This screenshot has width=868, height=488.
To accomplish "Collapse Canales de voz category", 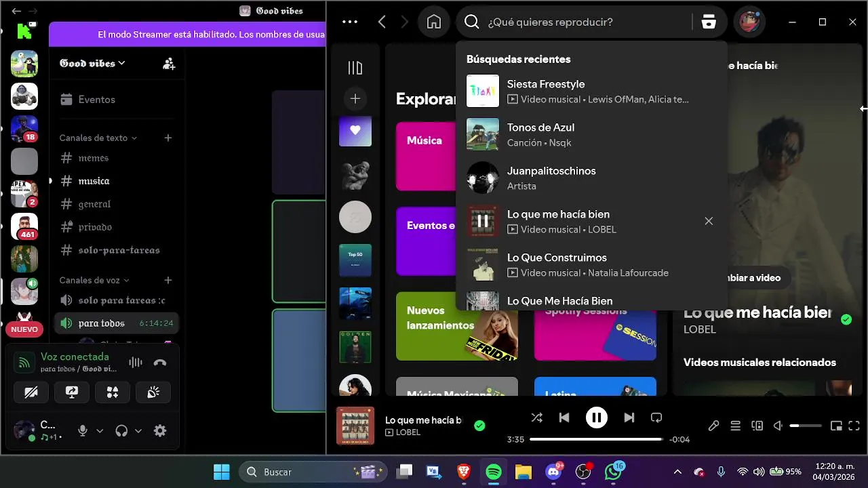I will (94, 280).
